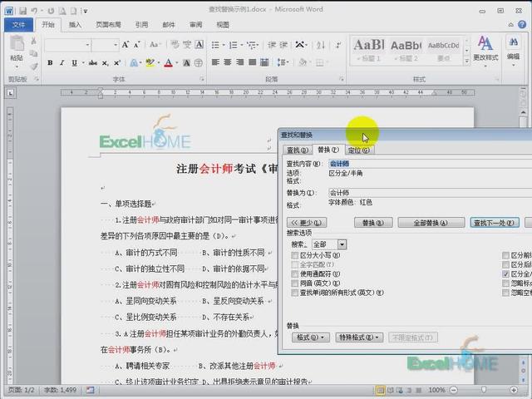Switch to the 查找 tab in dialog

click(298, 150)
